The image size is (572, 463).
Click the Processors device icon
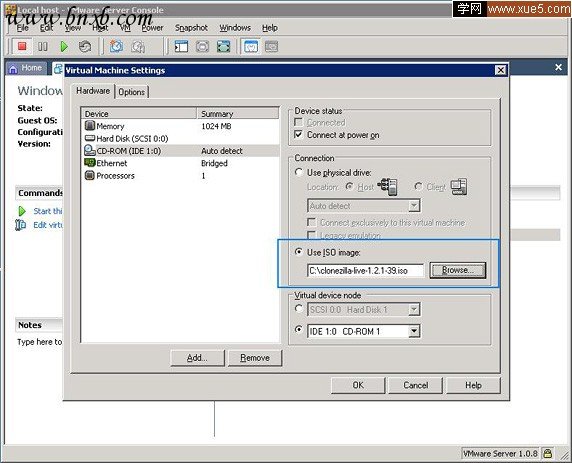[x=90, y=175]
